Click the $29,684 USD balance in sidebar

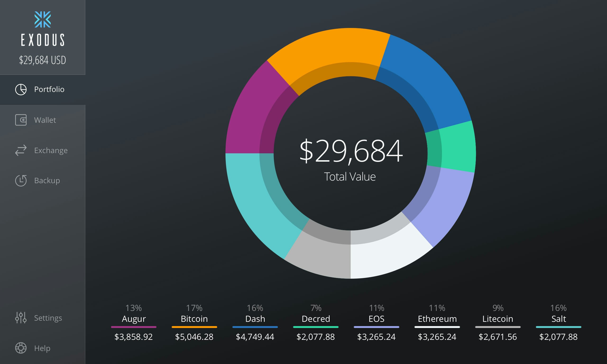pyautogui.click(x=43, y=60)
